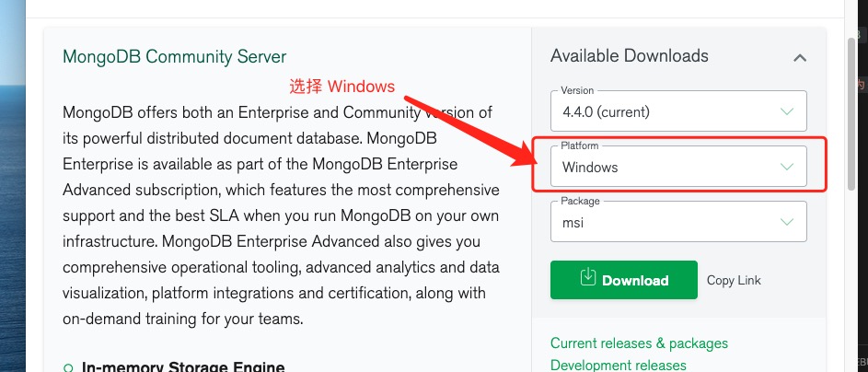The width and height of the screenshot is (868, 372).
Task: Click the Available Downloads title text
Action: [x=629, y=56]
